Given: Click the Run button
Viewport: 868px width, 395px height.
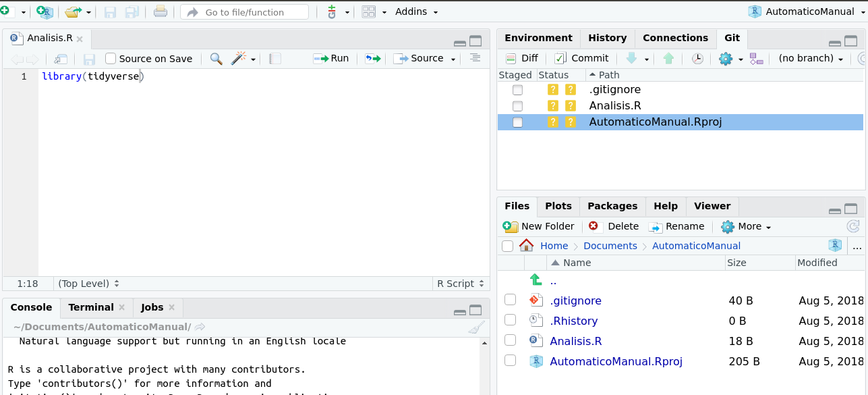Looking at the screenshot, I should tap(331, 59).
